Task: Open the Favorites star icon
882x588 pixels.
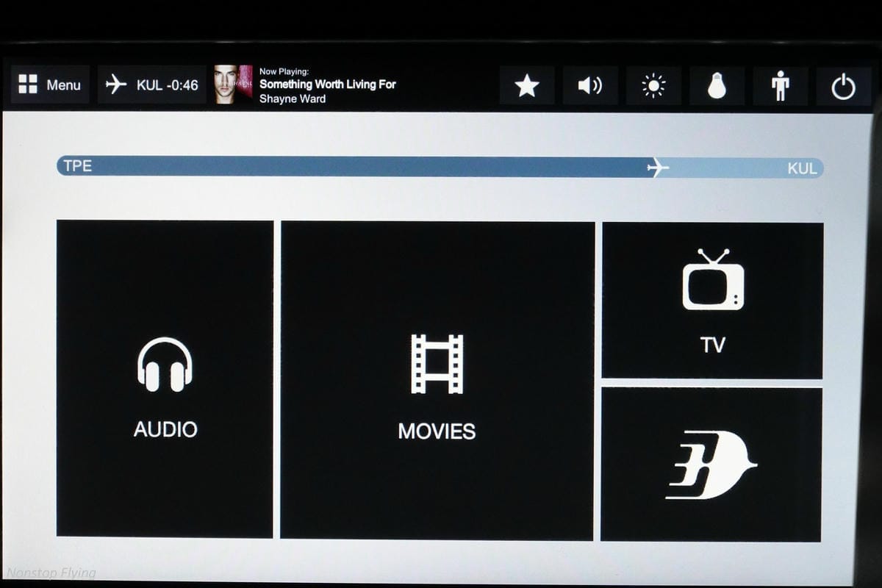Action: (x=526, y=86)
